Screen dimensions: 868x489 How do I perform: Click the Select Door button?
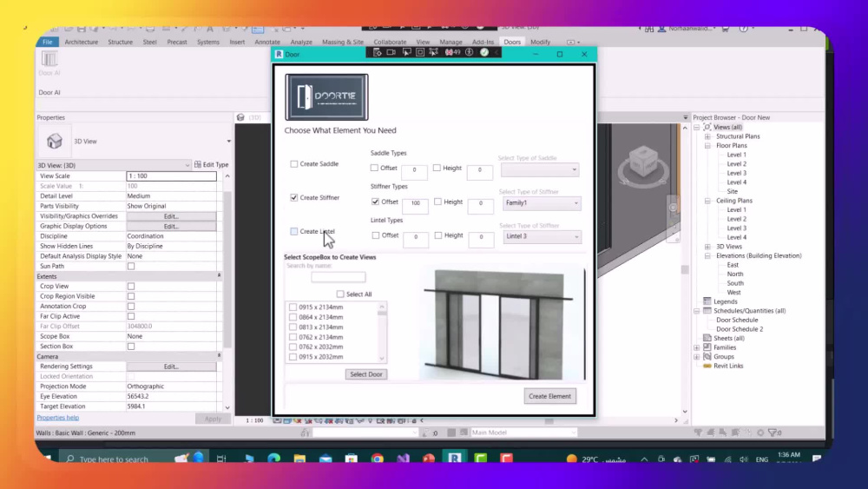pyautogui.click(x=366, y=374)
